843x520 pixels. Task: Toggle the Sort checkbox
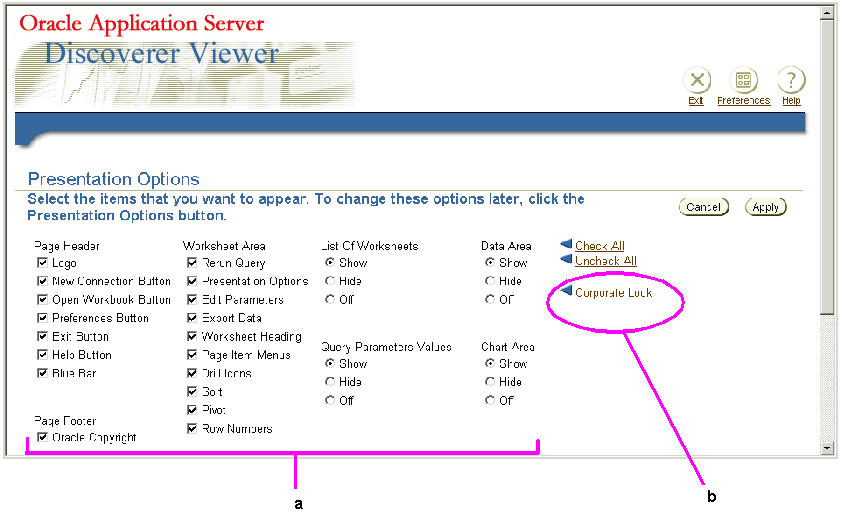tap(192, 391)
